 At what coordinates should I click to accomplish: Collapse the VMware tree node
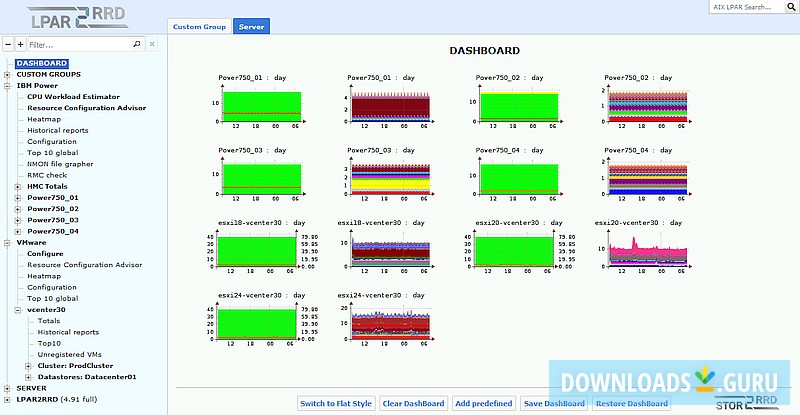click(x=7, y=243)
